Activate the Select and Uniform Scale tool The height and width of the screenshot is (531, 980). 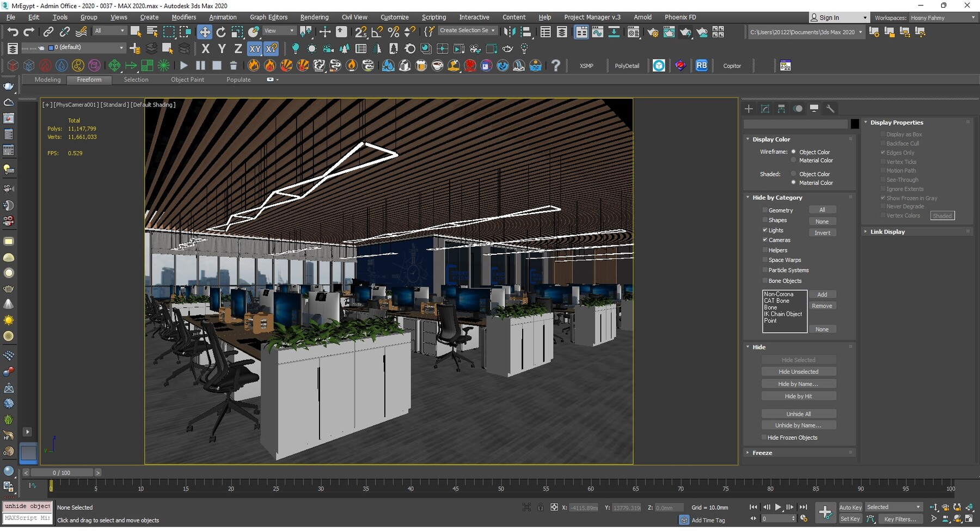tap(237, 32)
